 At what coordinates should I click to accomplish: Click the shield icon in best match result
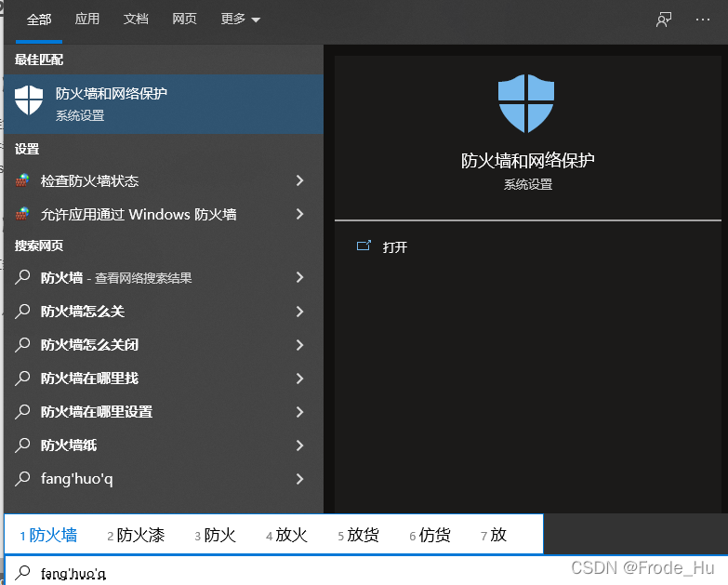pos(29,100)
